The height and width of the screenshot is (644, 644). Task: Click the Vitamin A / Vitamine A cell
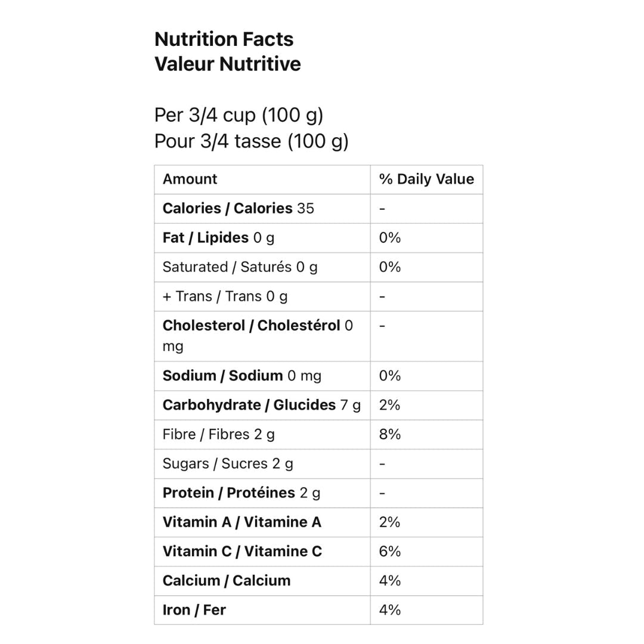(x=241, y=522)
